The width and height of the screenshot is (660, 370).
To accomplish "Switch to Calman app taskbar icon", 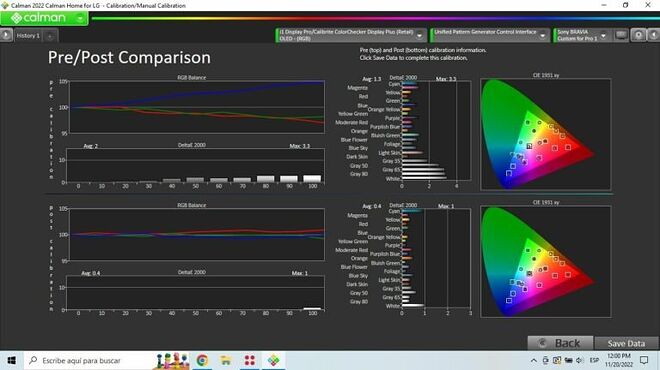I will pos(274,360).
